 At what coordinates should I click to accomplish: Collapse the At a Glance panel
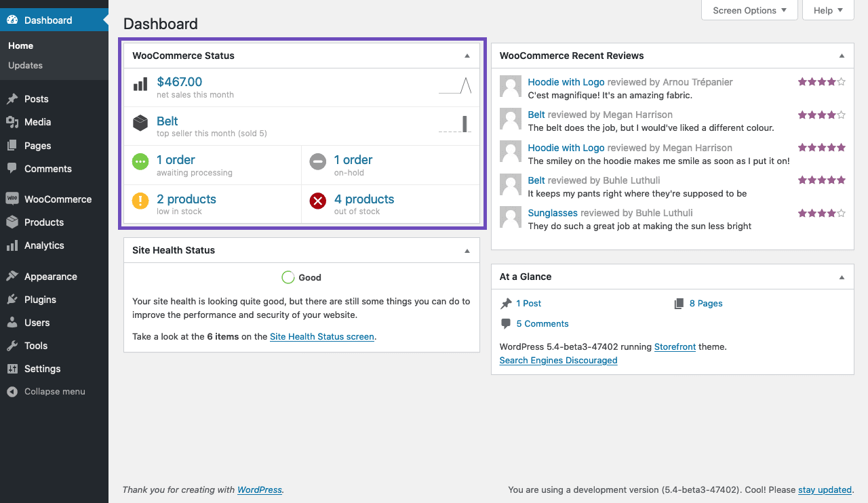click(x=842, y=277)
